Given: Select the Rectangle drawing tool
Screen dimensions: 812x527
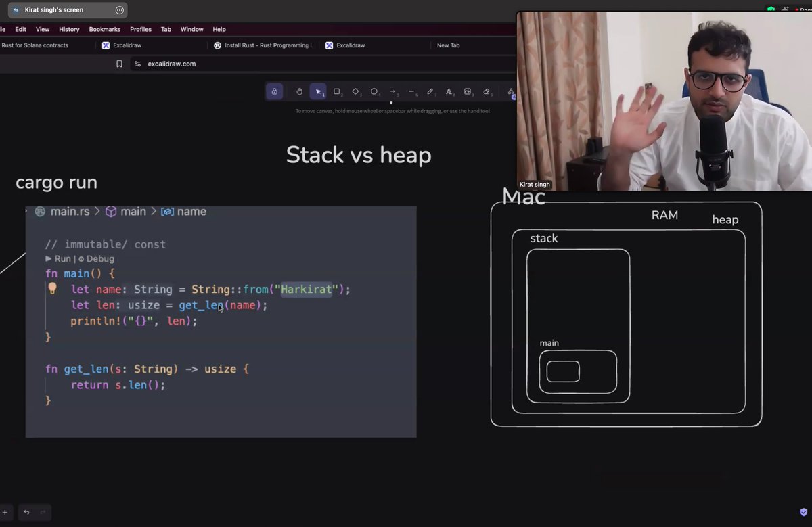Looking at the screenshot, I should [337, 91].
